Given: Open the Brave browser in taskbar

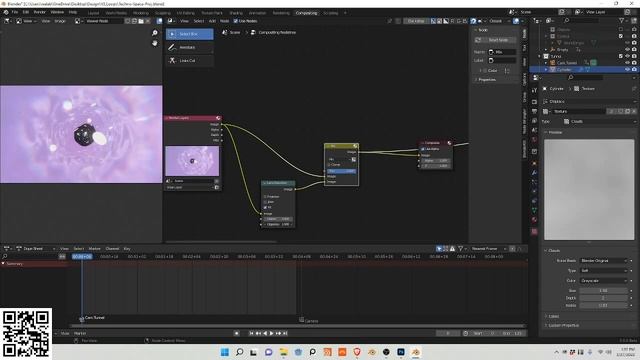Looking at the screenshot, I should coord(357,352).
